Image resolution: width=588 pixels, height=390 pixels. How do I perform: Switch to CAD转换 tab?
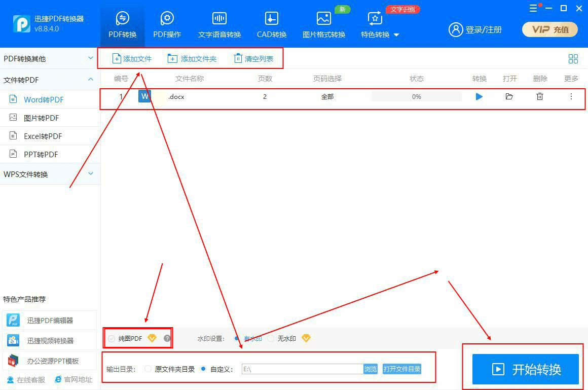pyautogui.click(x=272, y=25)
